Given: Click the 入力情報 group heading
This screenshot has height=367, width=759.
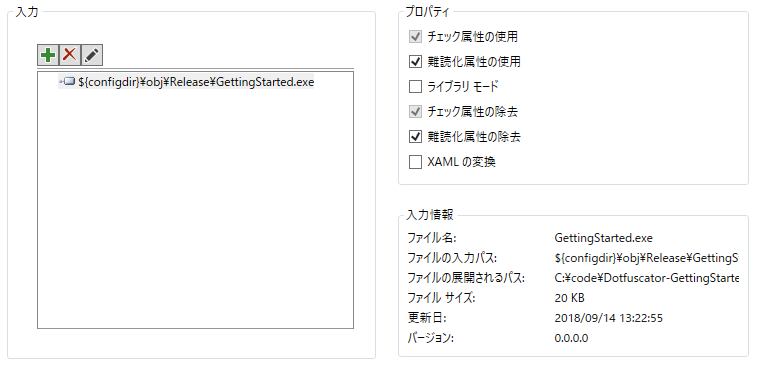Looking at the screenshot, I should pyautogui.click(x=430, y=215).
